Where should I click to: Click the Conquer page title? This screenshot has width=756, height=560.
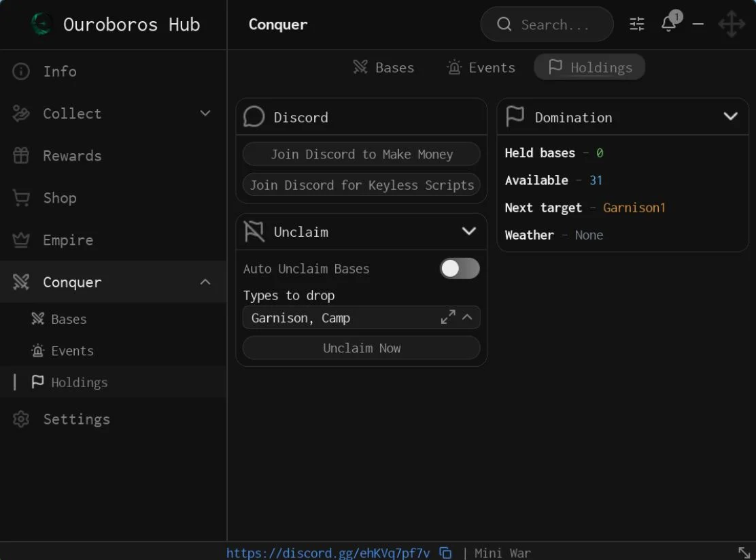pyautogui.click(x=278, y=24)
